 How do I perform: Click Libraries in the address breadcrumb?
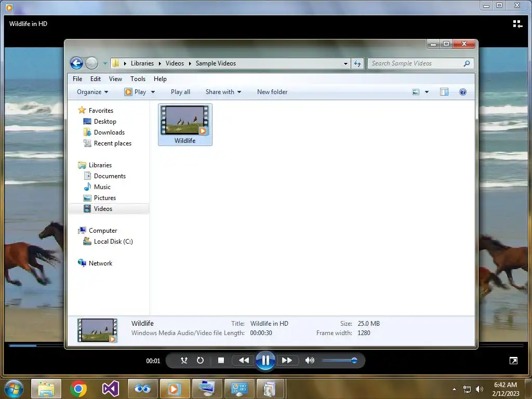tap(142, 63)
